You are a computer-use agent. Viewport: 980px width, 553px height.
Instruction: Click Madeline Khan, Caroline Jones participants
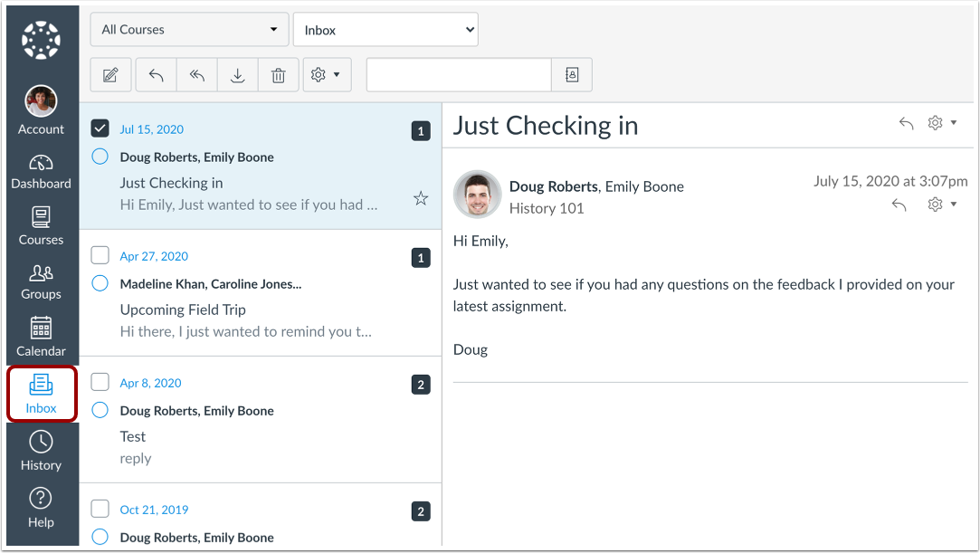click(211, 283)
